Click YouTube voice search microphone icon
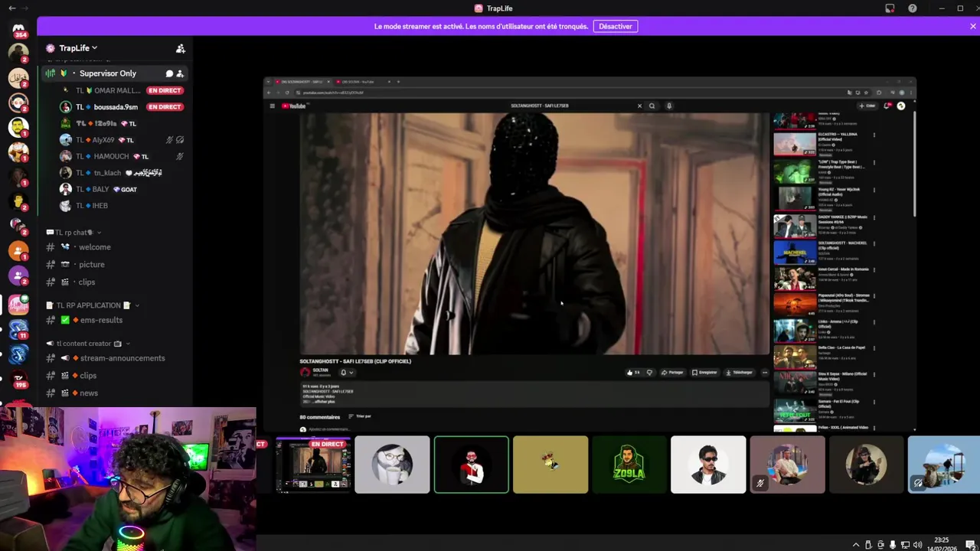This screenshot has width=980, height=551. coord(669,106)
